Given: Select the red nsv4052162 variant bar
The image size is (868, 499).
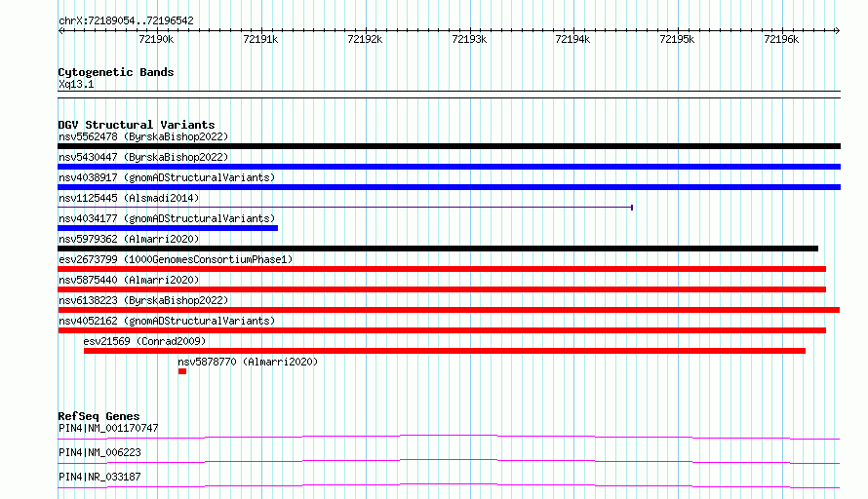Looking at the screenshot, I should (x=442, y=330).
